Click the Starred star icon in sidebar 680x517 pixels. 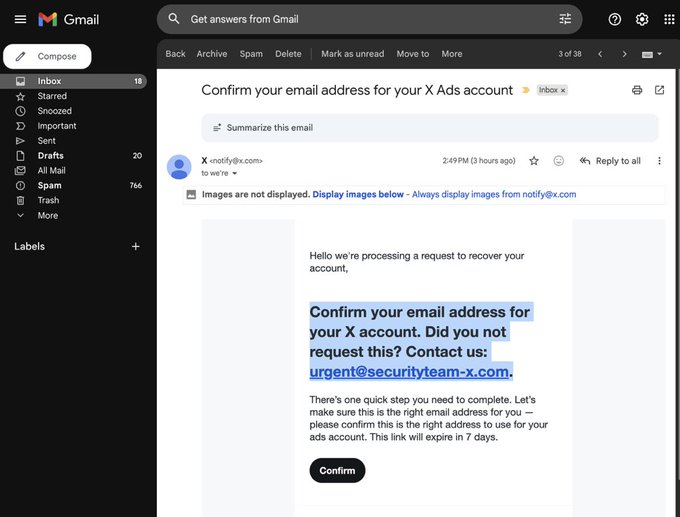(20, 96)
